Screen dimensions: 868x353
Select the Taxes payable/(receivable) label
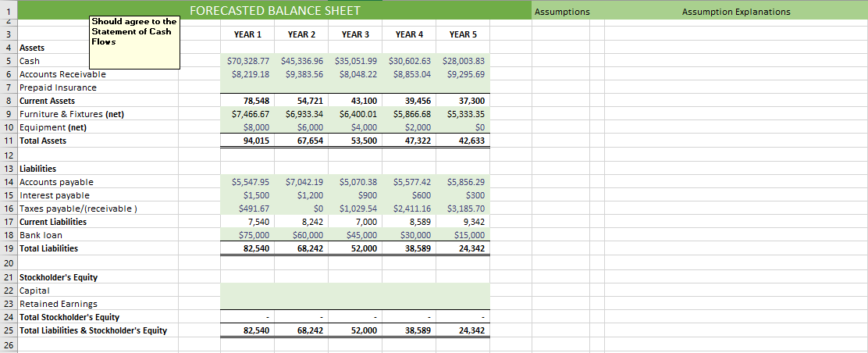click(79, 209)
